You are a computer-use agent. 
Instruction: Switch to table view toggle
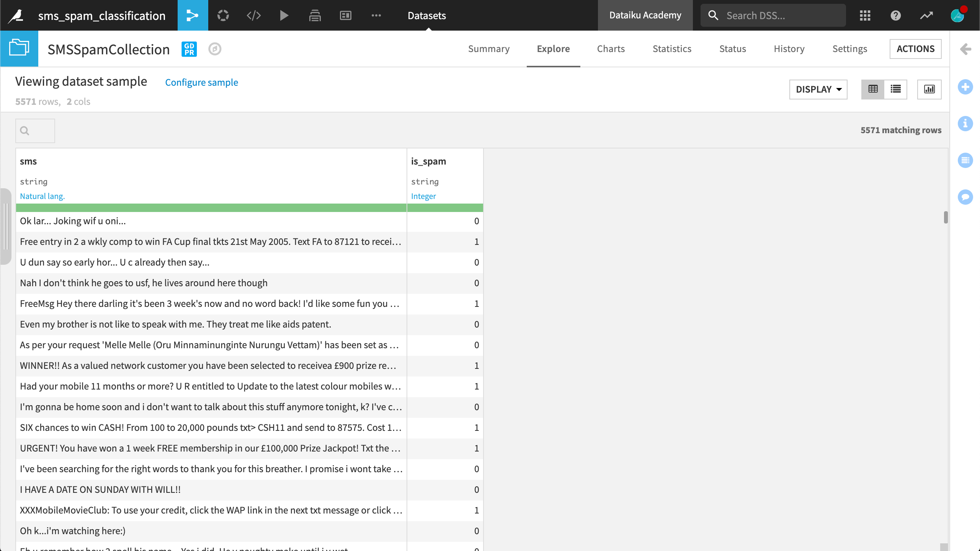873,89
